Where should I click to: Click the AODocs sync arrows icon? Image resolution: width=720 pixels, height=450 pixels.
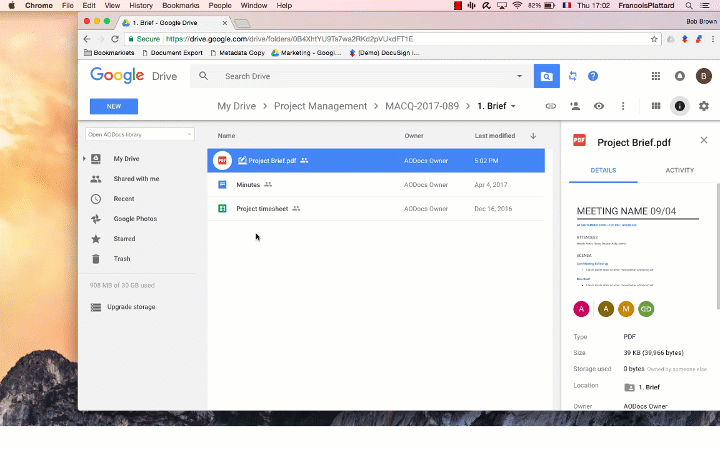[573, 76]
